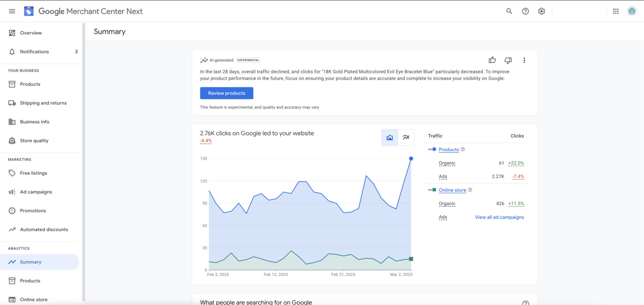Click the Business info building icon
Screen dimensions: 644x305
coord(12,122)
